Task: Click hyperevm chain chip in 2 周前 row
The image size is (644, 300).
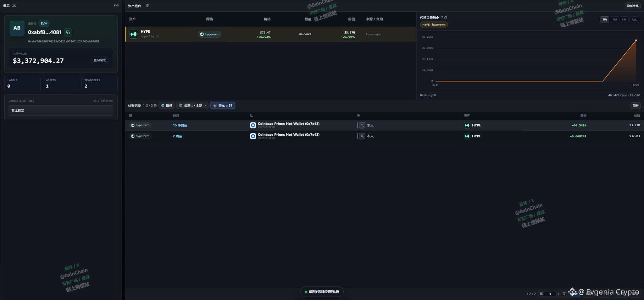Action: tap(140, 136)
